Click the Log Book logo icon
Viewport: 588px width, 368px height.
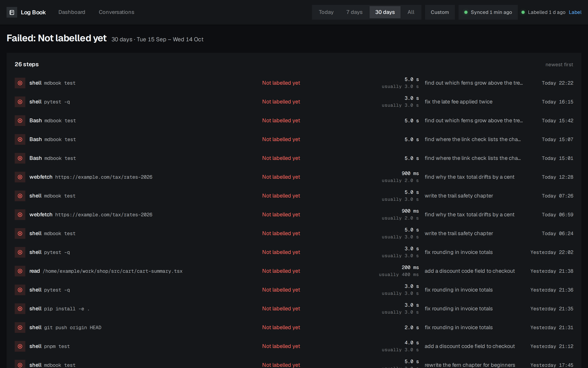pyautogui.click(x=12, y=12)
